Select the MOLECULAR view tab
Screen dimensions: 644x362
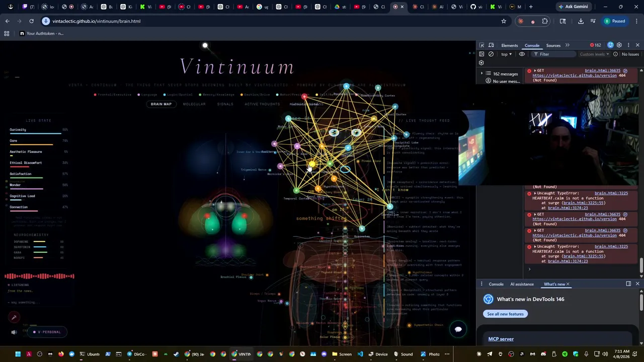194,104
